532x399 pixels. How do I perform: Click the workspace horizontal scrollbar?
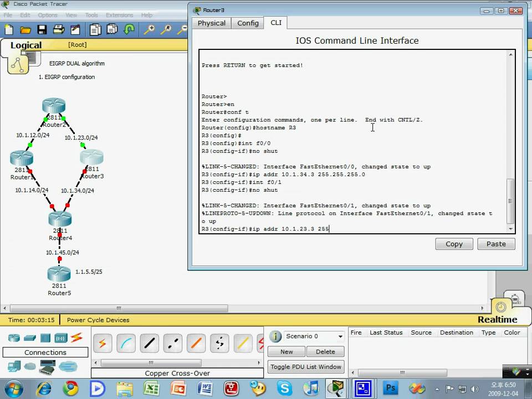[119, 308]
